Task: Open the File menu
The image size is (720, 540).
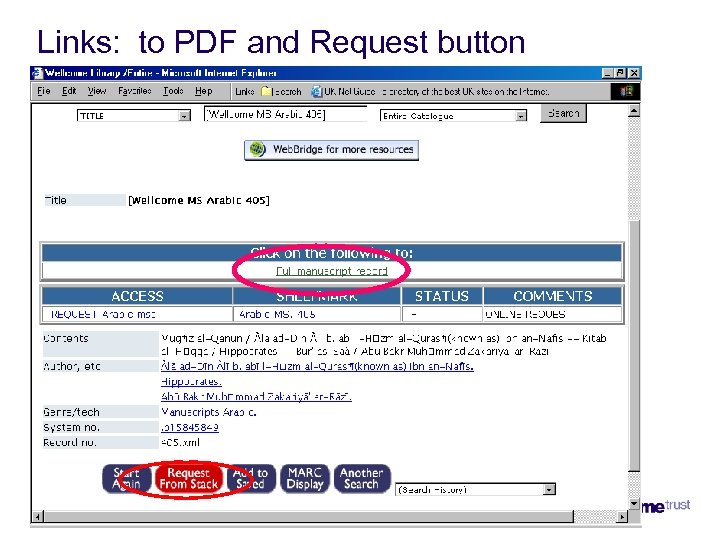Action: click(44, 91)
